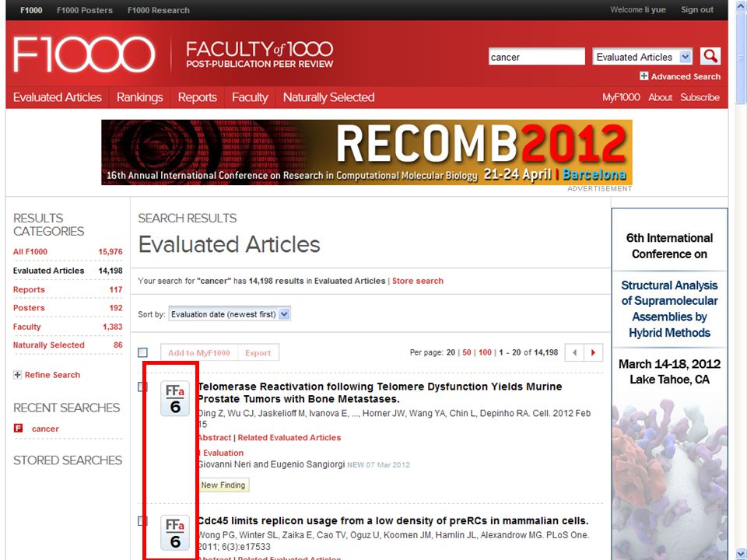Click the F1000 top bar tab
Image resolution: width=747 pixels, height=560 pixels.
click(x=31, y=10)
